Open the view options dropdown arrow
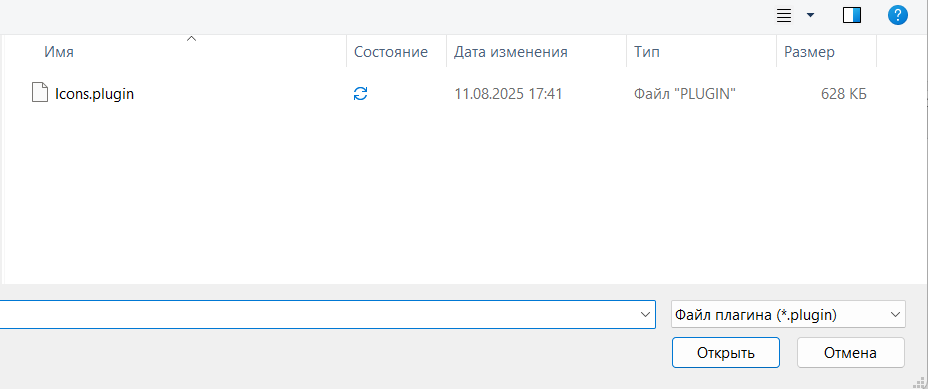928x389 pixels. [x=810, y=15]
